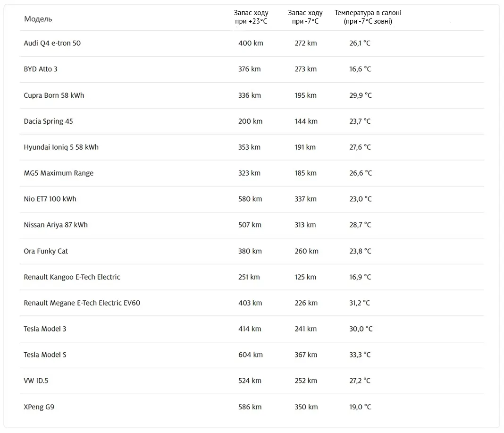Select Cupra Born 58 kWh entry
Viewport: 504px width, 433px height.
pos(54,95)
